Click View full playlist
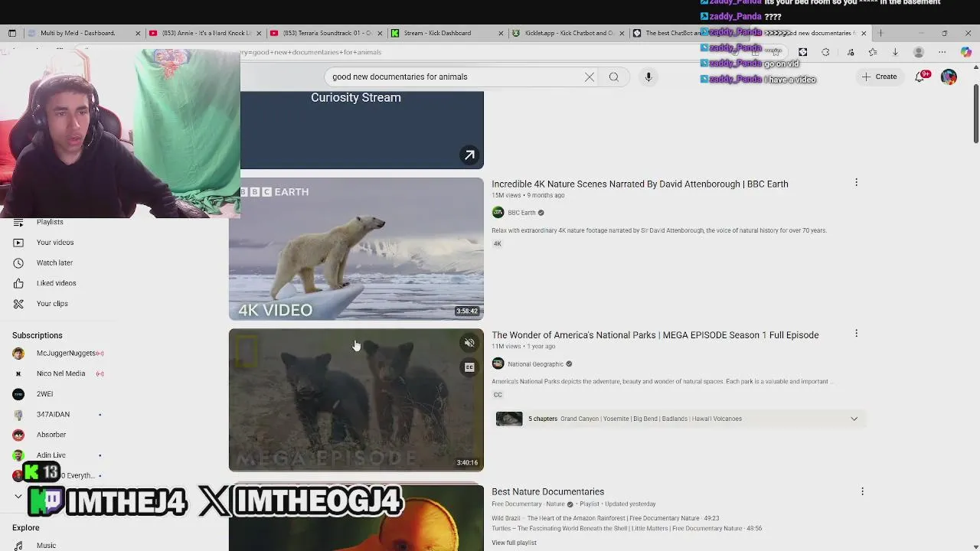Image resolution: width=980 pixels, height=551 pixels. 514,543
